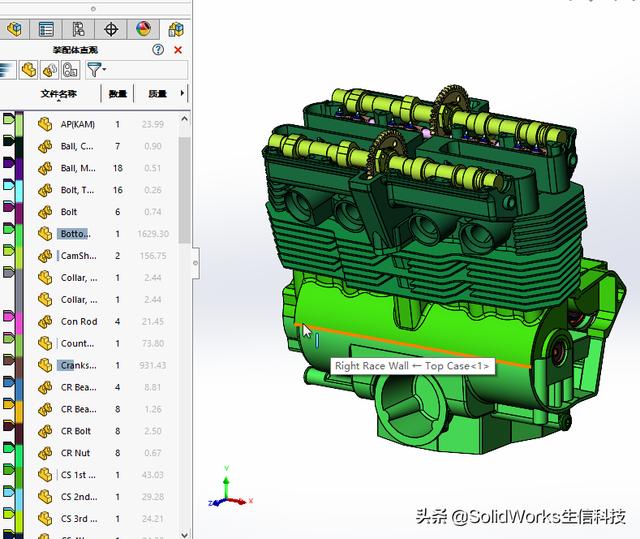The height and width of the screenshot is (539, 640).
Task: Click the CR Bea... icon with quantity 8
Action: (45, 409)
